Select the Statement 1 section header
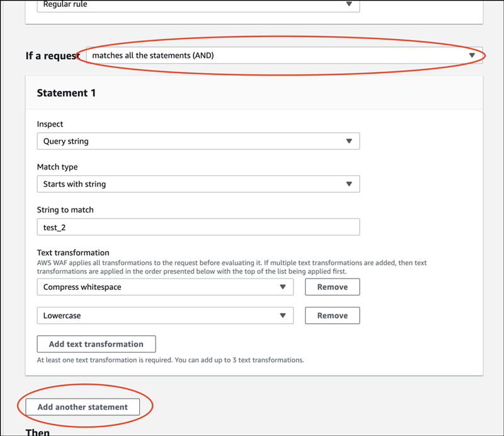The height and width of the screenshot is (436, 504). point(66,93)
